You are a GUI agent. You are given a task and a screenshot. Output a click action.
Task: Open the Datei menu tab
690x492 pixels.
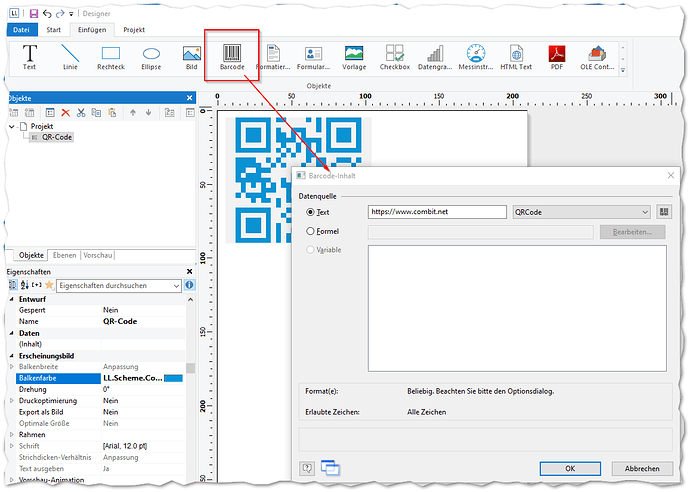click(x=21, y=30)
